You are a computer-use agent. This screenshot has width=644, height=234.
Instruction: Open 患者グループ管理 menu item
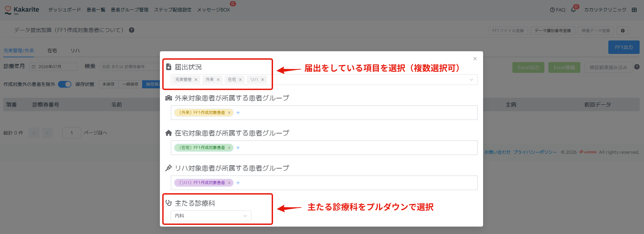(x=130, y=10)
